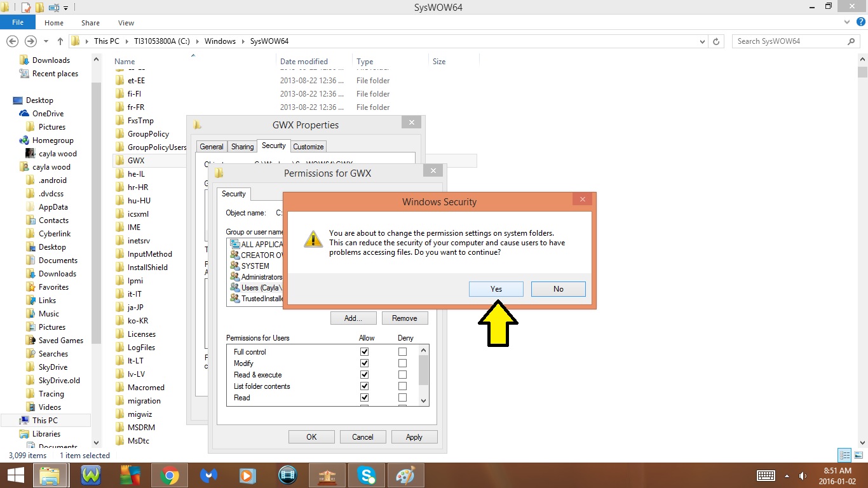Viewport: 868px width, 488px height.
Task: Open the Share ribbon tab
Action: pos(90,23)
